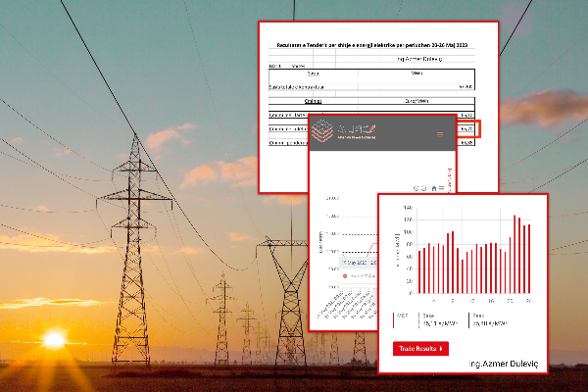Click the chart zoom-in icon
The image size is (588, 392).
pyautogui.click(x=416, y=188)
